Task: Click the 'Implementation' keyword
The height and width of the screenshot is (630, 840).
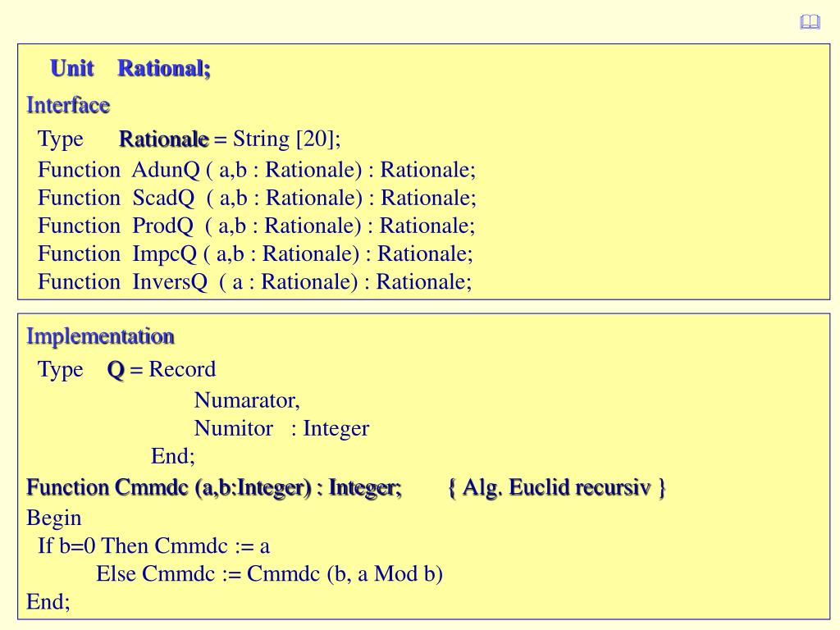Action: [x=100, y=336]
